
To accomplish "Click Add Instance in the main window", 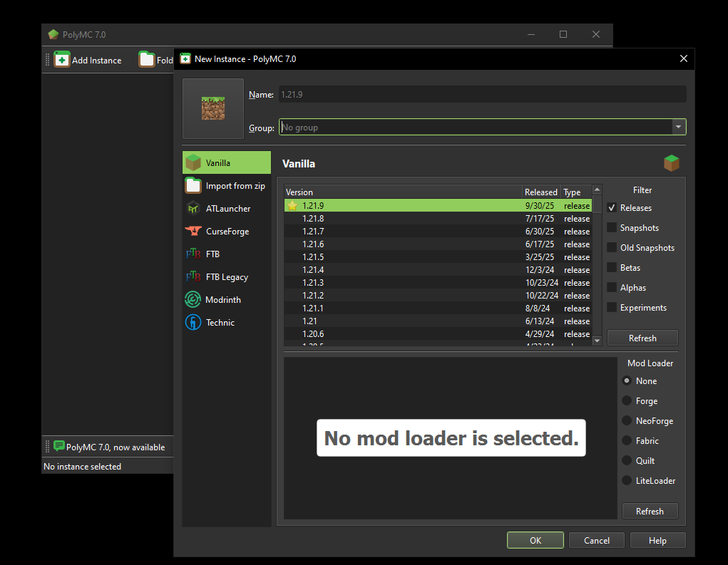I will coord(88,60).
